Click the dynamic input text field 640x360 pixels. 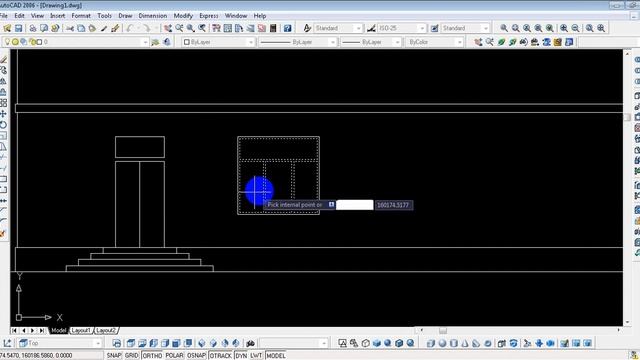[354, 205]
